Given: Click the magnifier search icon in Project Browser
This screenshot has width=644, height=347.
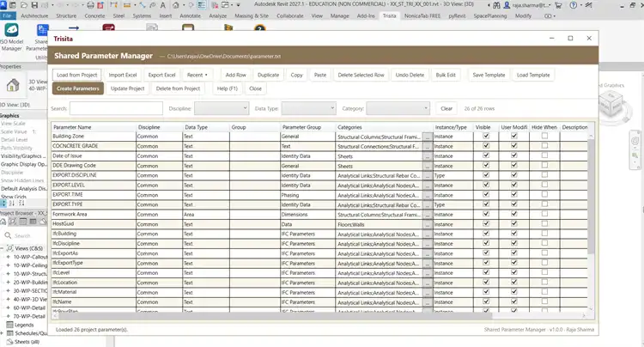Looking at the screenshot, I should click(x=8, y=235).
